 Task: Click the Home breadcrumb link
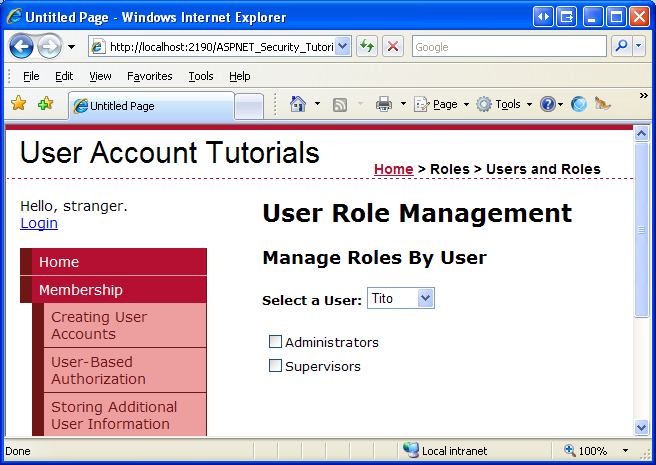click(x=393, y=169)
